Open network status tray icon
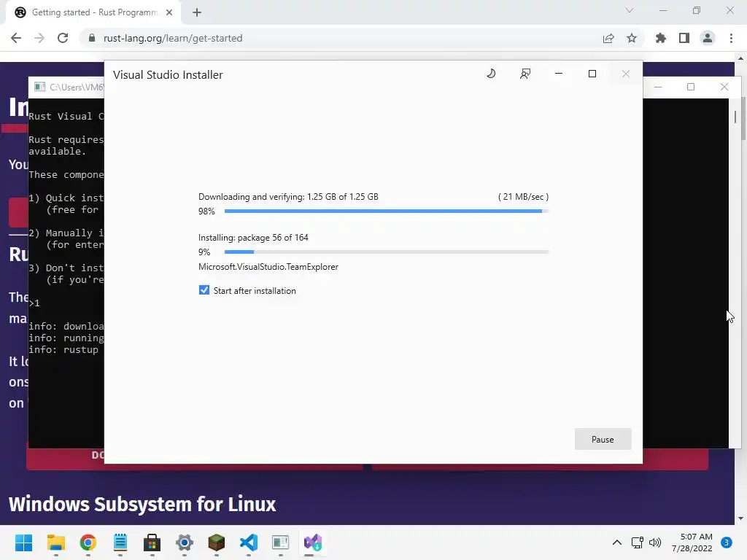 [638, 542]
